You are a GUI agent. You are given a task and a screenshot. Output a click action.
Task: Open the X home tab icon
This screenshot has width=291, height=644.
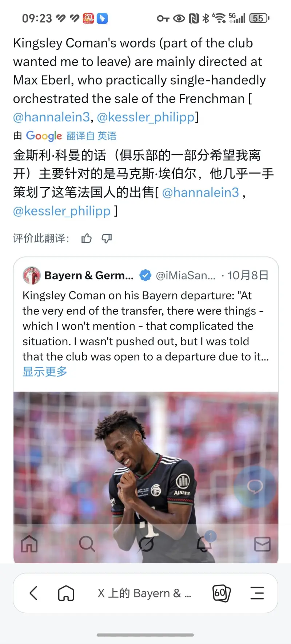[29, 544]
